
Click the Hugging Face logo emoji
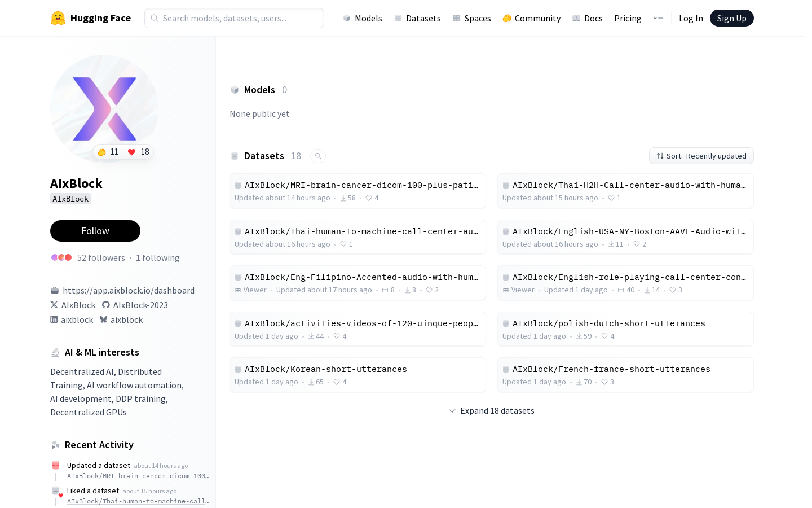pyautogui.click(x=58, y=18)
